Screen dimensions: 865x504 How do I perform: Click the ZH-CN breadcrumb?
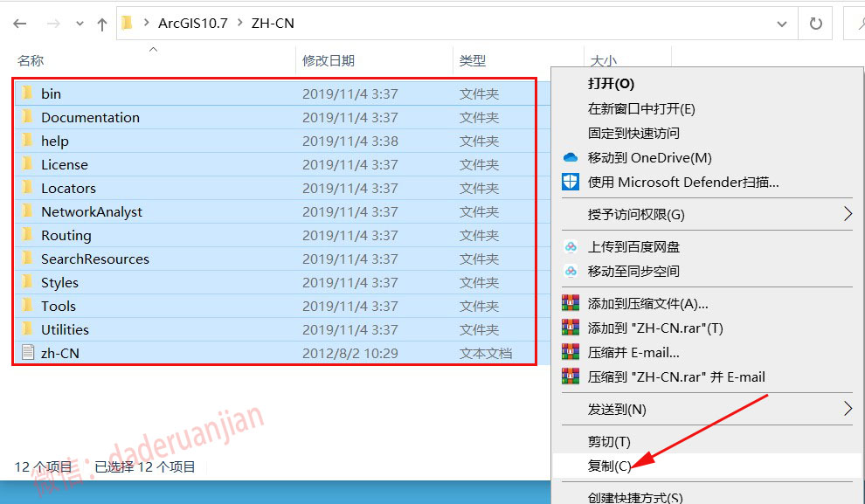tap(273, 24)
